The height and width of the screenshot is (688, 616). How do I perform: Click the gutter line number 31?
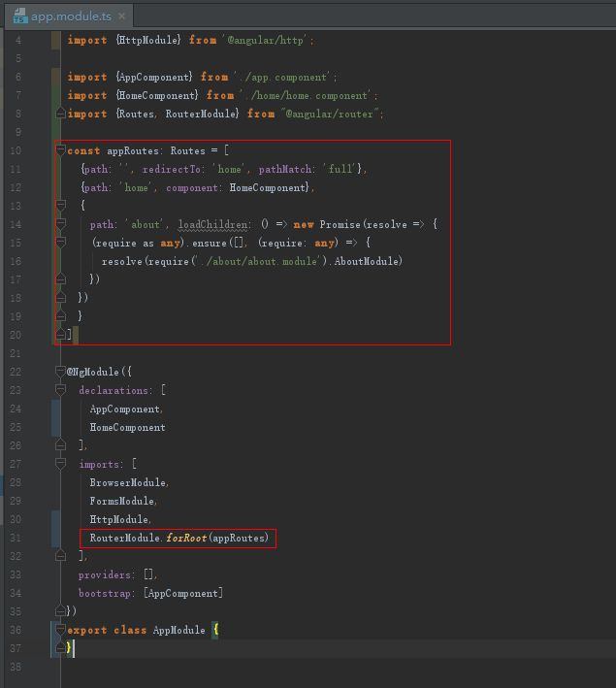tap(16, 538)
